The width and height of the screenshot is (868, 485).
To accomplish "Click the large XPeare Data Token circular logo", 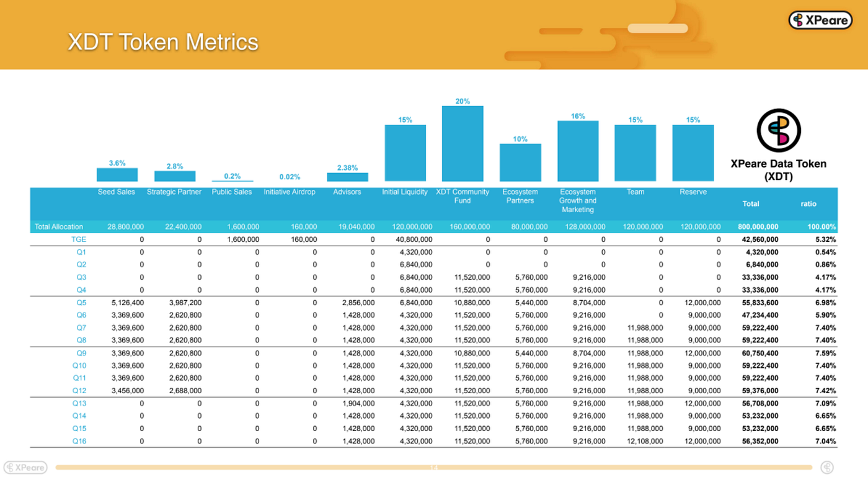I will pyautogui.click(x=779, y=131).
